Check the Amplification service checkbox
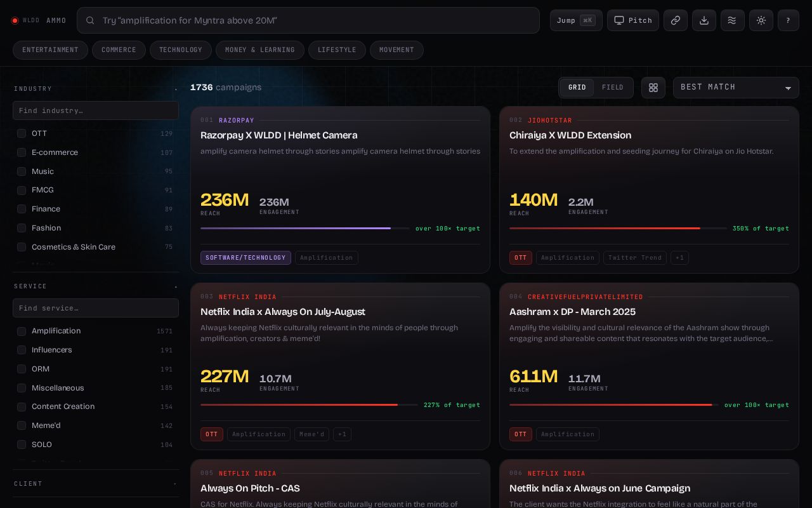Image resolution: width=812 pixels, height=508 pixels. click(22, 331)
